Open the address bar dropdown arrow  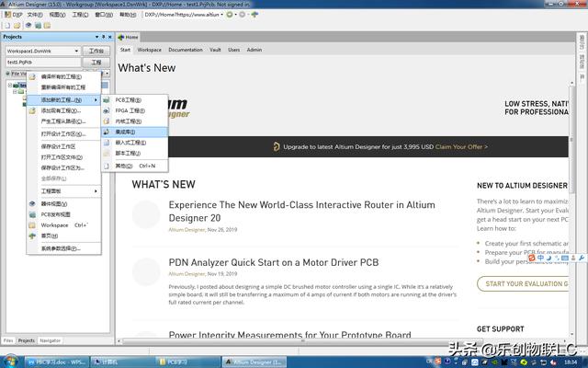[x=222, y=15]
